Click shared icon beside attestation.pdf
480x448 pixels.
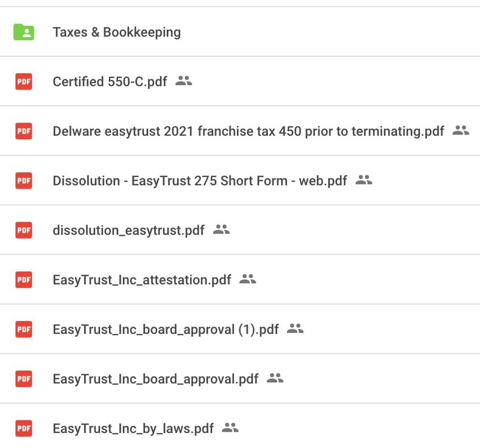pyautogui.click(x=248, y=279)
